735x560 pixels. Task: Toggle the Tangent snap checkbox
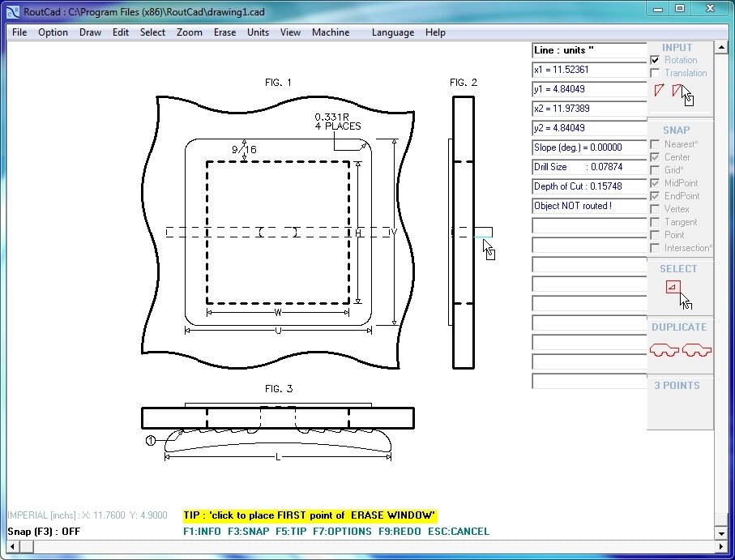[x=655, y=222]
